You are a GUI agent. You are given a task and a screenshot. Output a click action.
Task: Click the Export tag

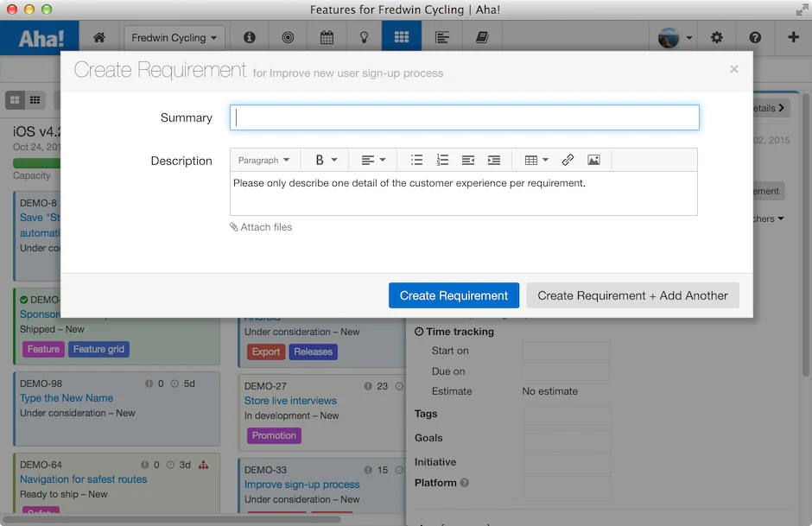(x=266, y=352)
